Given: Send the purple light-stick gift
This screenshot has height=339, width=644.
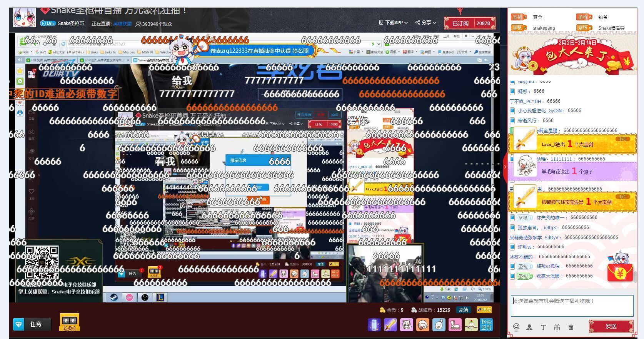Looking at the screenshot, I should tap(374, 324).
